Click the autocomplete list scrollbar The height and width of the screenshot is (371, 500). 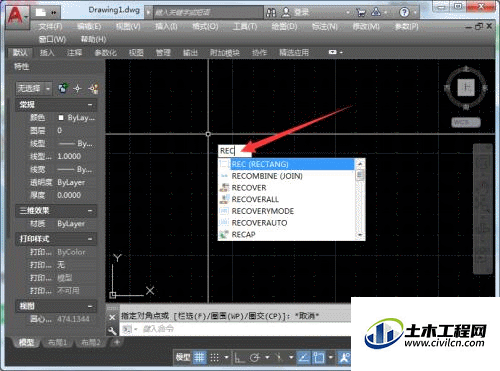[360, 199]
